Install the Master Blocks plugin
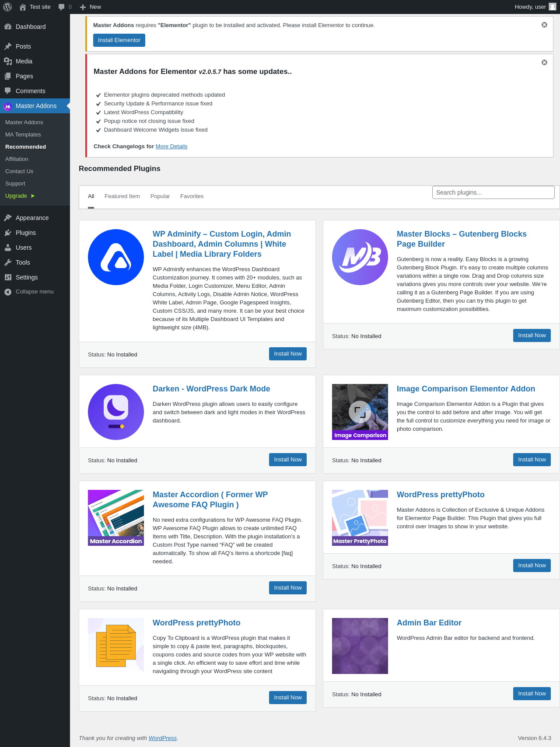560x747 pixels. [532, 335]
